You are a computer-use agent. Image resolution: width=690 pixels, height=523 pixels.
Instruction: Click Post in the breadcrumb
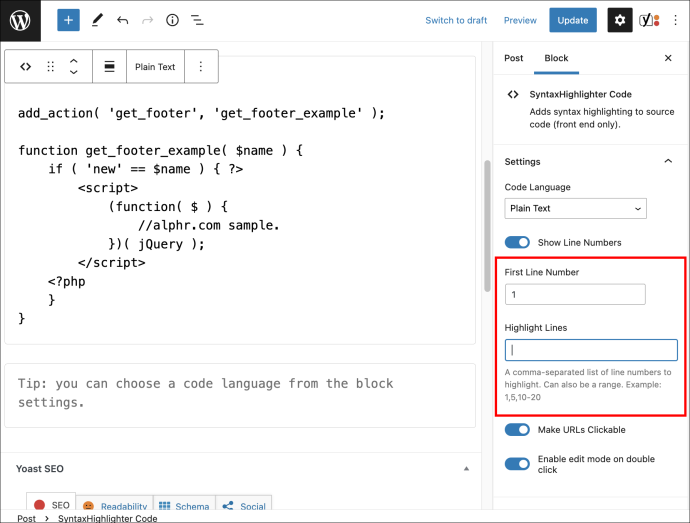(26, 518)
